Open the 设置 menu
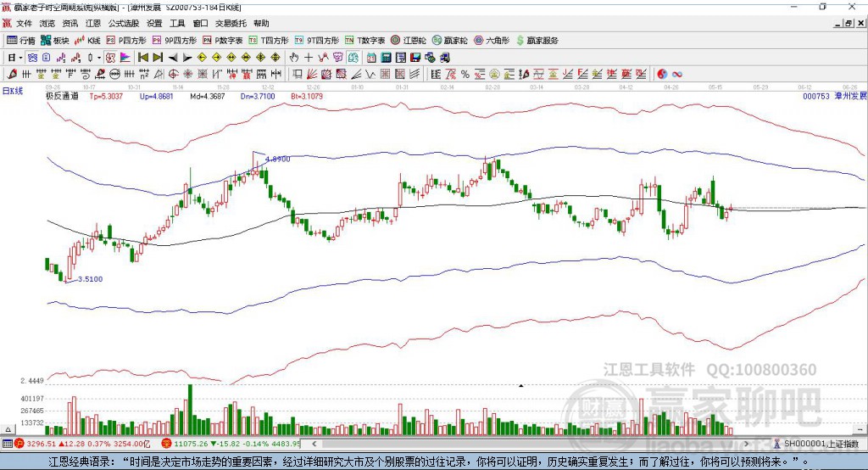This screenshot has width=868, height=470. pyautogui.click(x=154, y=23)
